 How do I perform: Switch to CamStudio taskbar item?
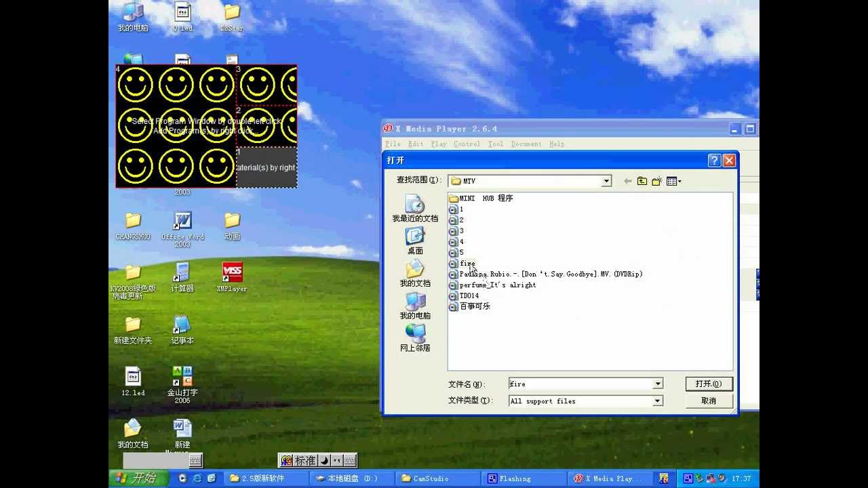coord(438,479)
